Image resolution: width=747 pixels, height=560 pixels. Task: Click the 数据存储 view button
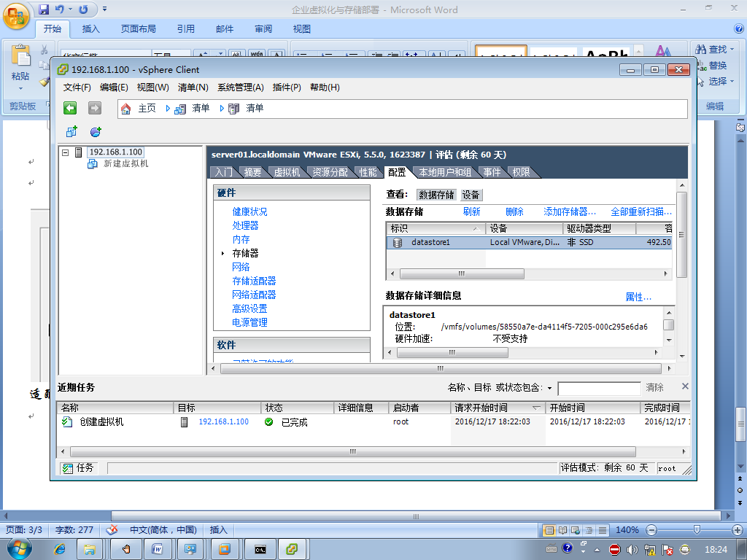(436, 195)
